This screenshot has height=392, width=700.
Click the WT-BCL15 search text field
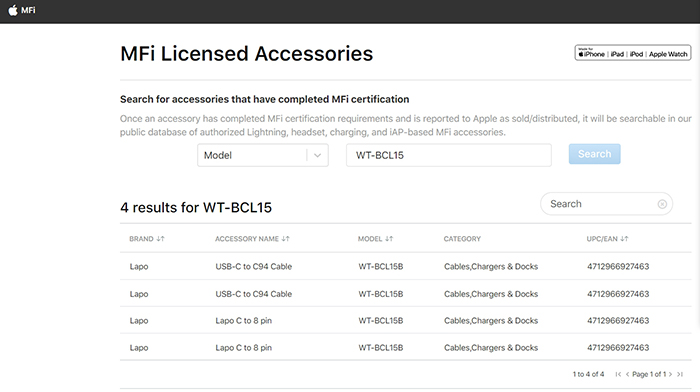pyautogui.click(x=449, y=155)
